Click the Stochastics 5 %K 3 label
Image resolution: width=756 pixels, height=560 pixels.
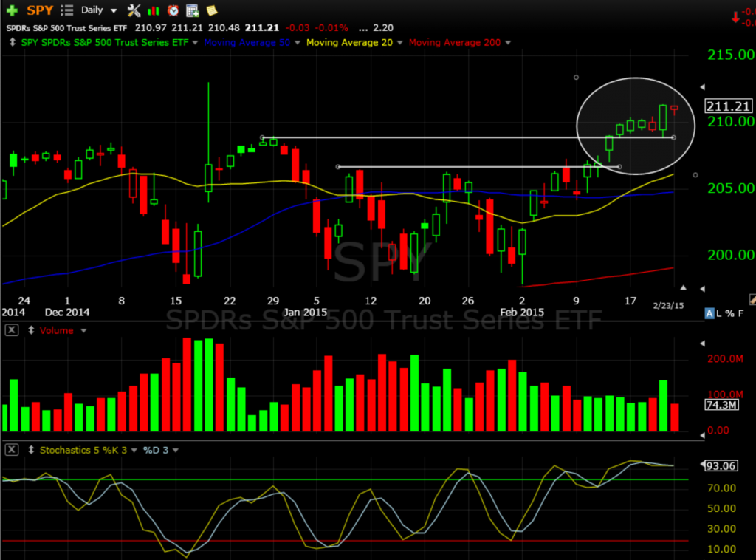point(83,450)
